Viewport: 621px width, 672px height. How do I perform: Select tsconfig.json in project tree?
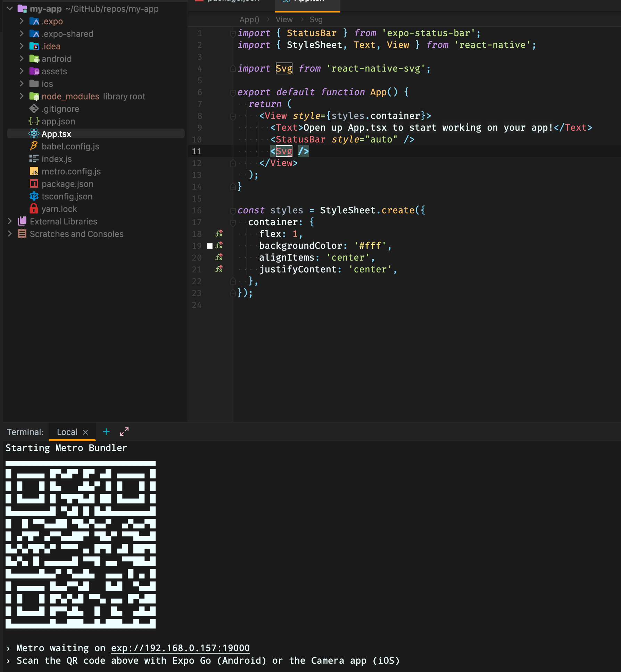tap(67, 196)
